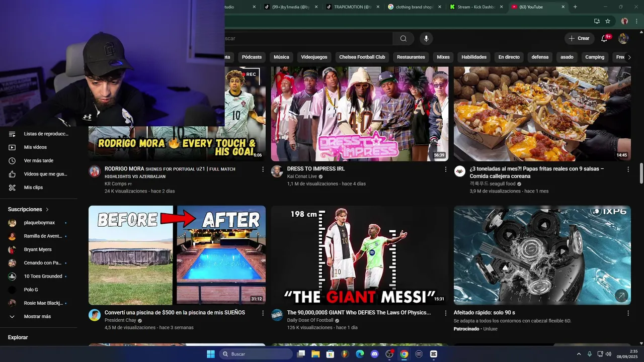Expand Mostrar más subscriptions

[38, 317]
